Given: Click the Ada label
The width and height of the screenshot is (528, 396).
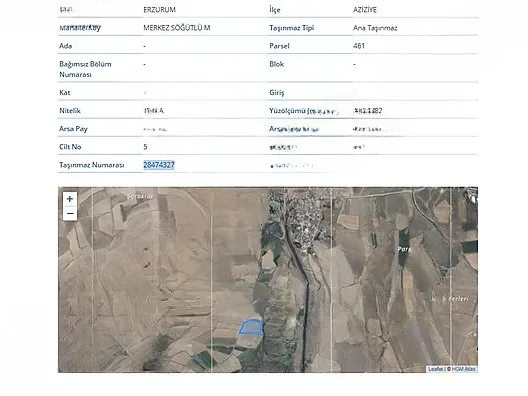Looking at the screenshot, I should (66, 46).
